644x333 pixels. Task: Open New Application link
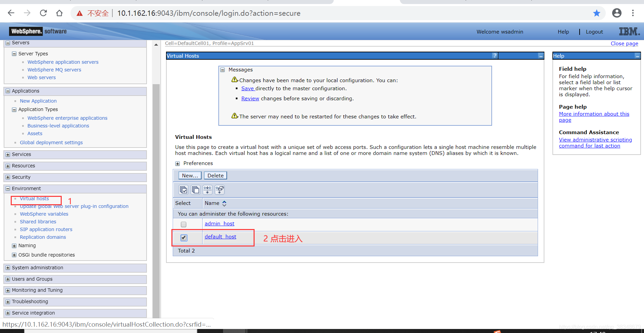[38, 101]
